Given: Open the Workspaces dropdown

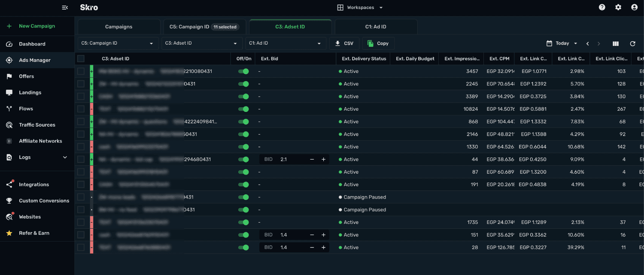Looking at the screenshot, I should (x=360, y=7).
